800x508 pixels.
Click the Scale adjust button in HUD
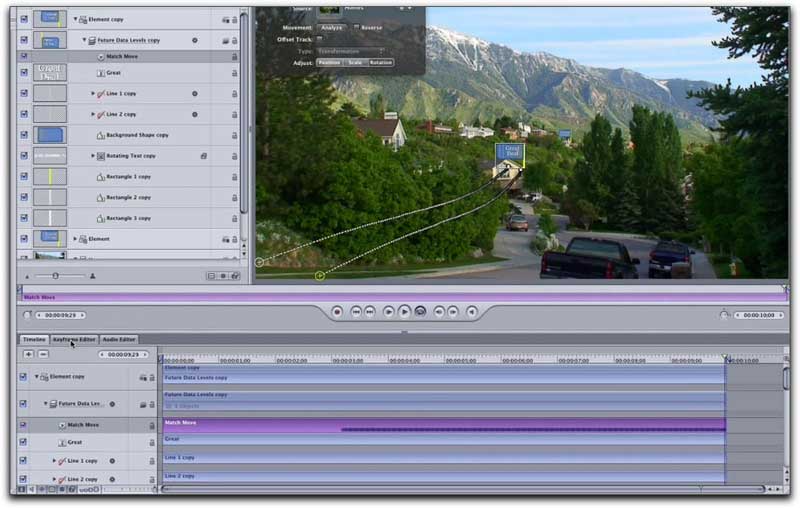pyautogui.click(x=355, y=63)
